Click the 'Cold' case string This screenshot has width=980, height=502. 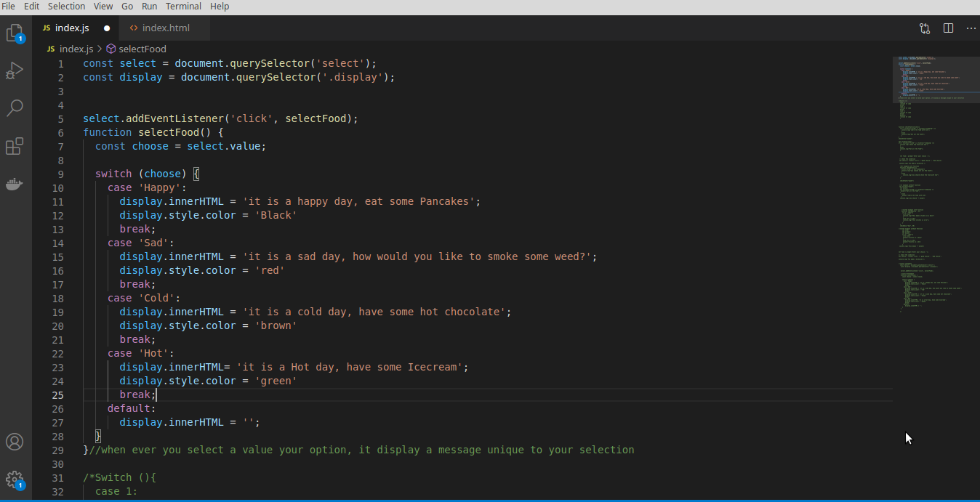[x=156, y=298]
